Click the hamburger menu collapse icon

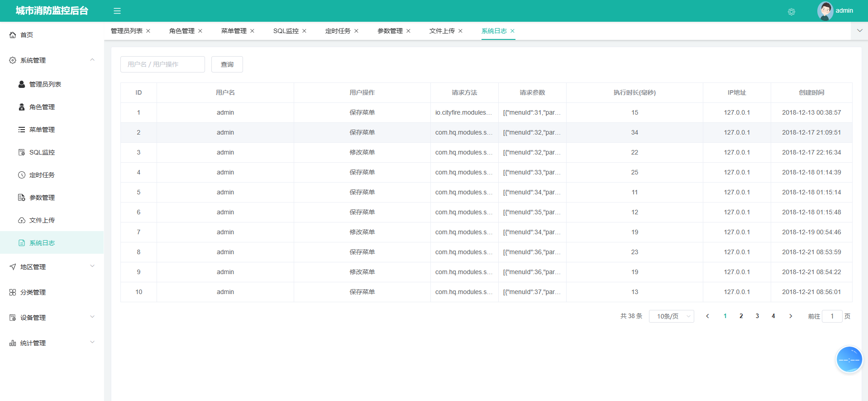pos(117,11)
